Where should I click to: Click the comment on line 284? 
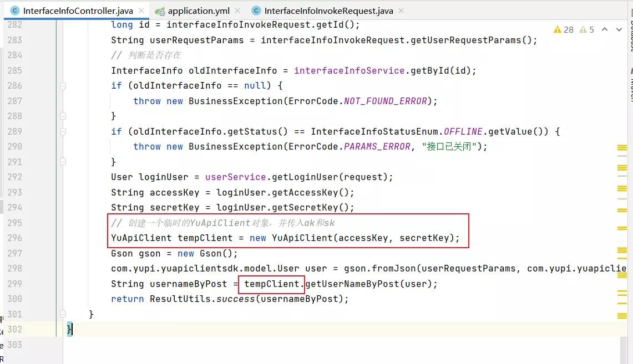pyautogui.click(x=146, y=55)
